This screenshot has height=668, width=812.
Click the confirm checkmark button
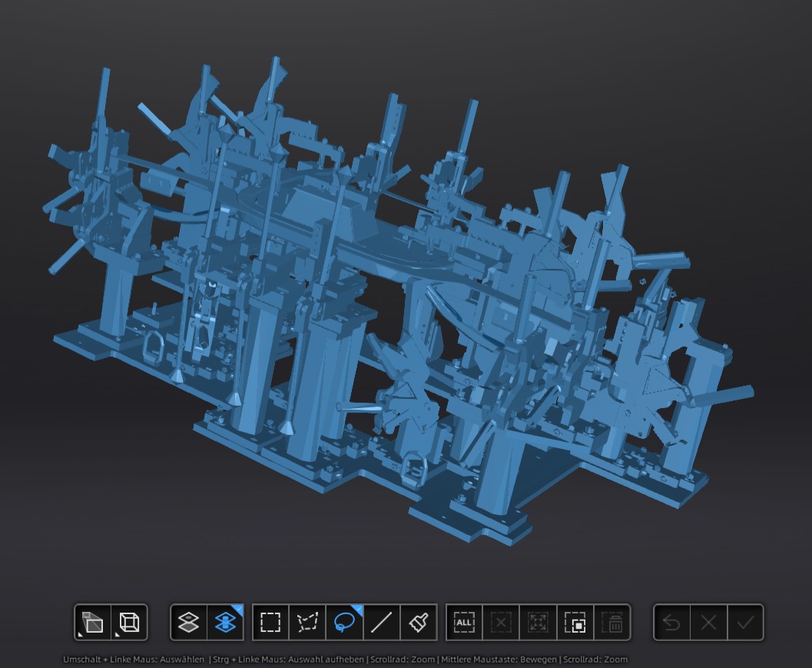[x=745, y=622]
